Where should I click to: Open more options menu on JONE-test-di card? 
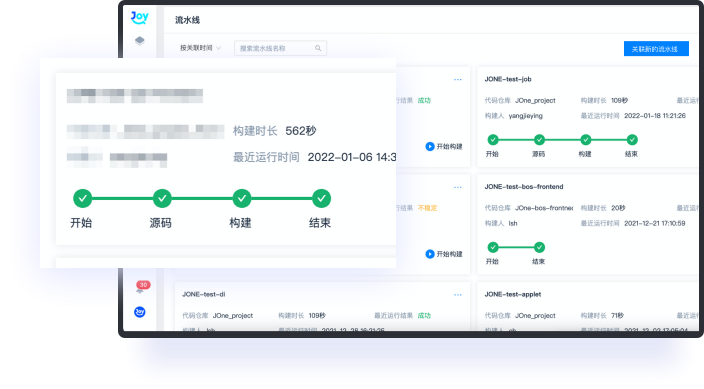pos(458,295)
